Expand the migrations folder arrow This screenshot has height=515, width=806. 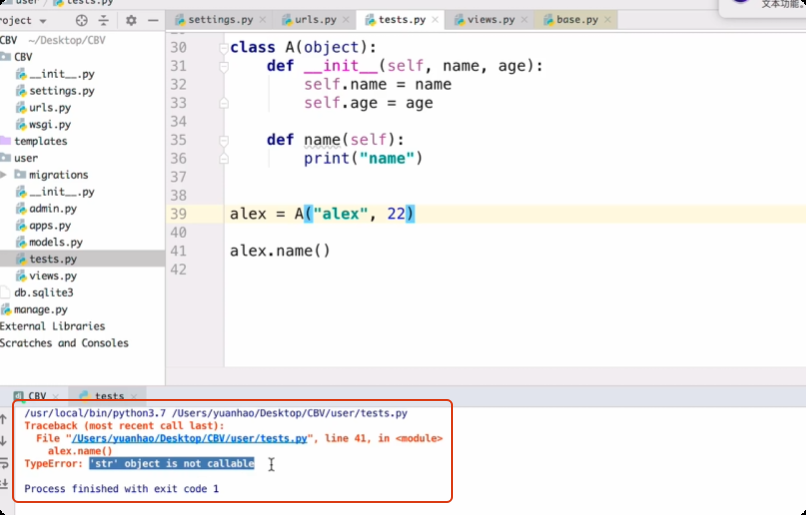(4, 175)
